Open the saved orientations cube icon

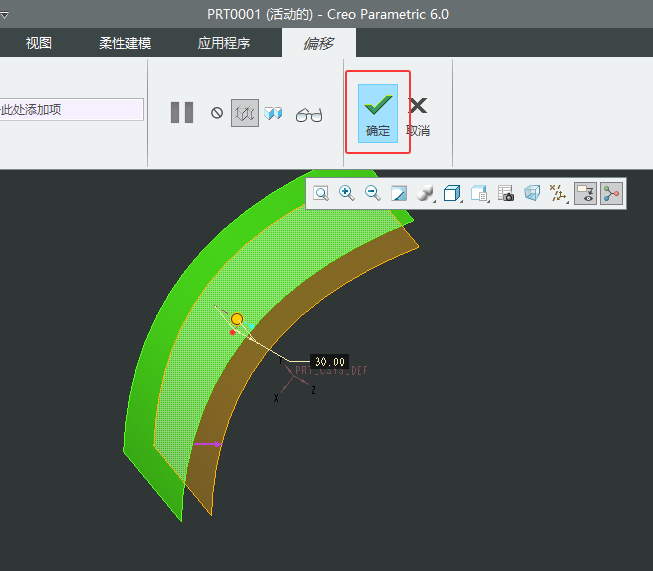coord(451,194)
